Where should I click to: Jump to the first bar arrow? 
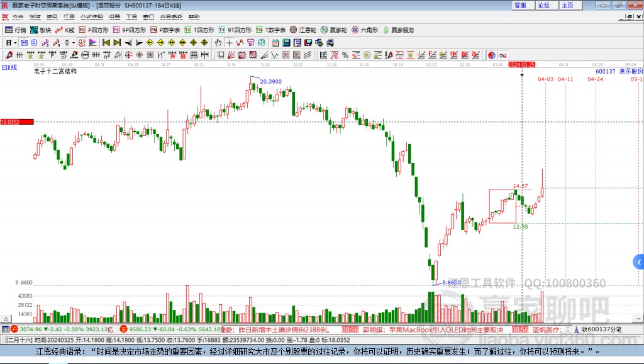click(106, 43)
